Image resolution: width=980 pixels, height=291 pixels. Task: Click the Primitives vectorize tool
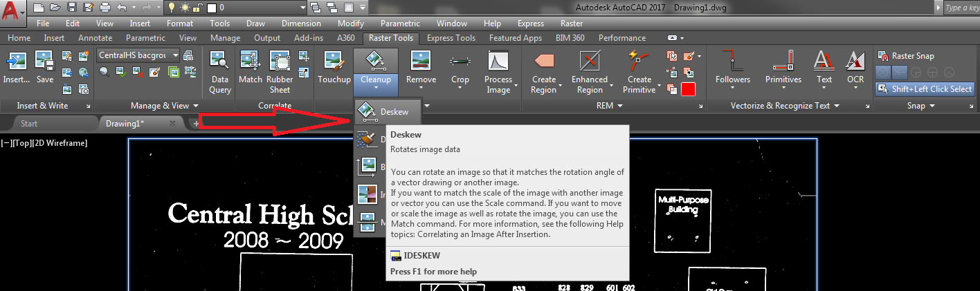pos(783,68)
